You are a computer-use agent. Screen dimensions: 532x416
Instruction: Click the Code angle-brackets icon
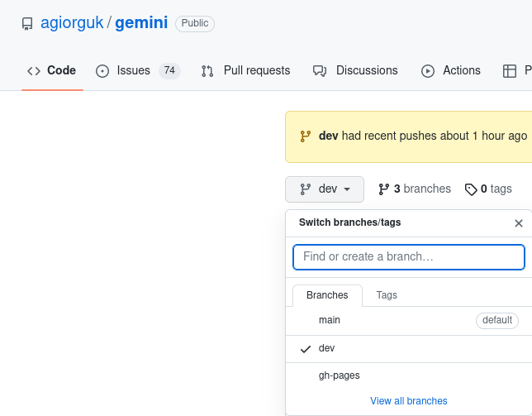[34, 71]
